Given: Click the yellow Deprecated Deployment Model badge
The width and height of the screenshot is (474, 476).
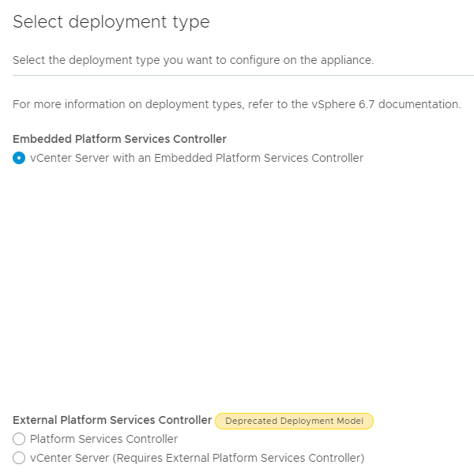Looking at the screenshot, I should coord(294,421).
